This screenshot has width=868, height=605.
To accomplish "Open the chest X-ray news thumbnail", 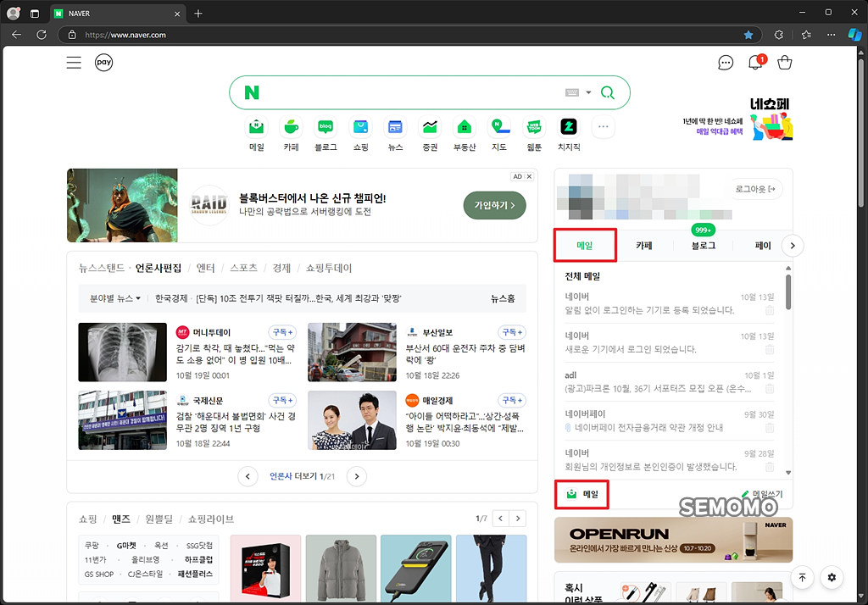I will 122,352.
